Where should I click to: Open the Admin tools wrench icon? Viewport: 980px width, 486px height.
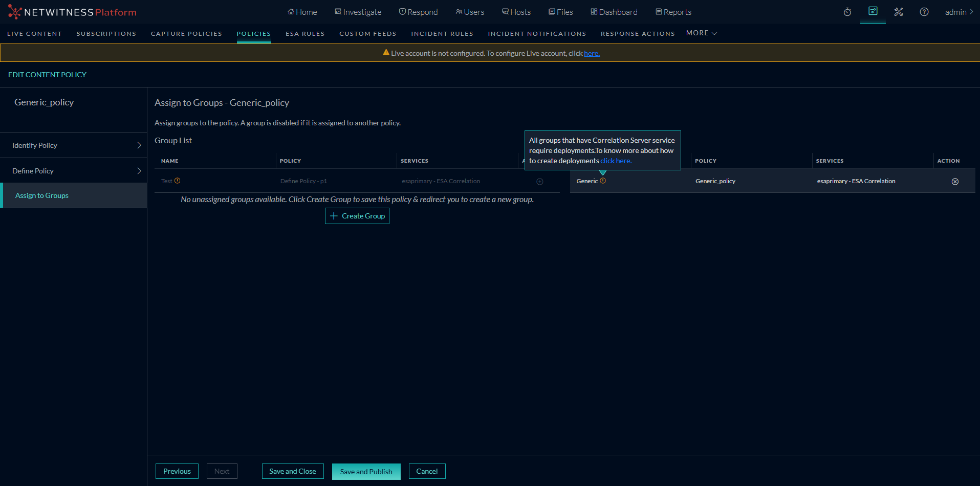[x=899, y=12]
